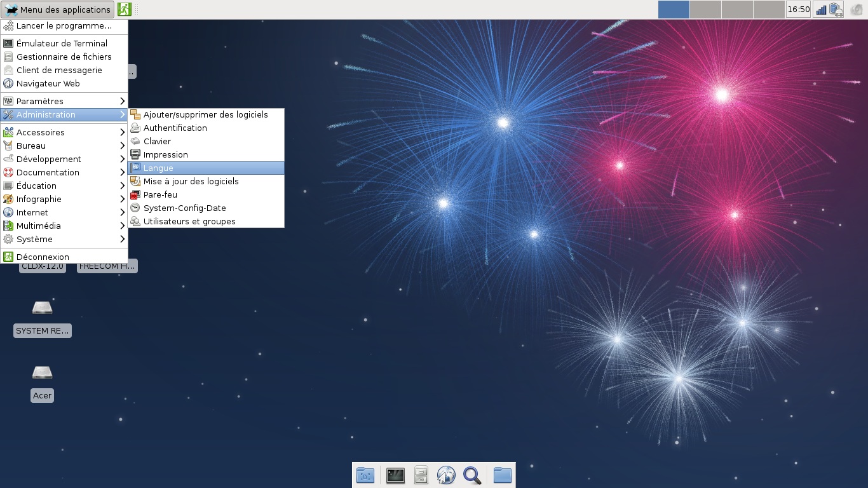The width and height of the screenshot is (868, 488).
Task: Open the Authentification entry icon
Action: pyautogui.click(x=135, y=128)
